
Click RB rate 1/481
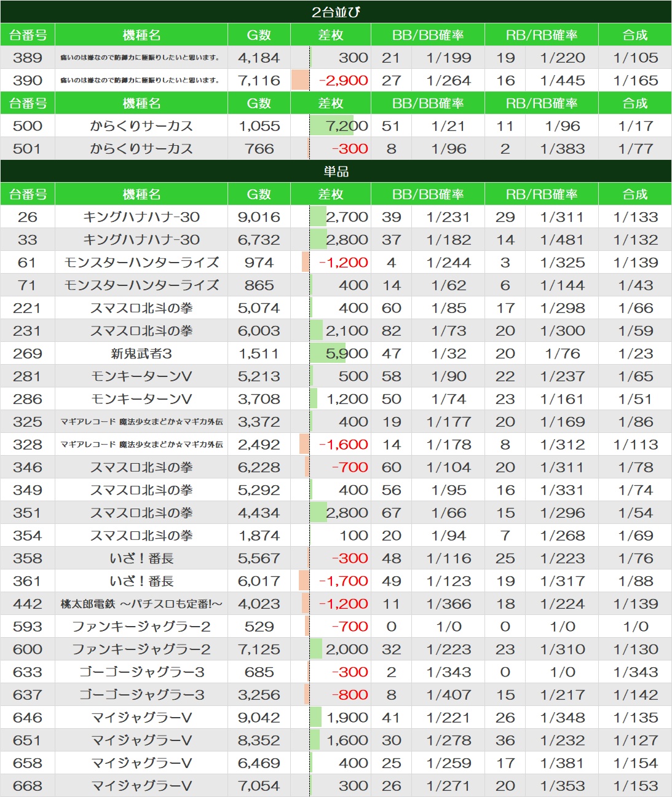coord(563,240)
